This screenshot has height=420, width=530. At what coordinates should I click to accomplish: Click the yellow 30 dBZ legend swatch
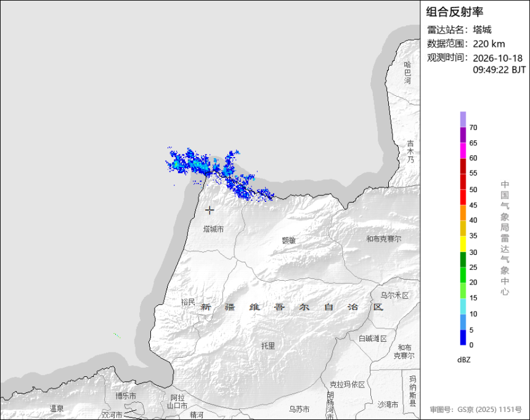pos(463,244)
